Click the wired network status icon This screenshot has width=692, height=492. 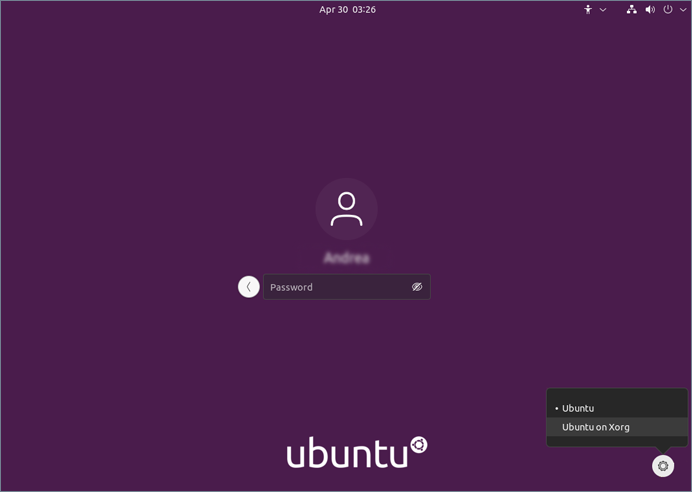(x=631, y=9)
